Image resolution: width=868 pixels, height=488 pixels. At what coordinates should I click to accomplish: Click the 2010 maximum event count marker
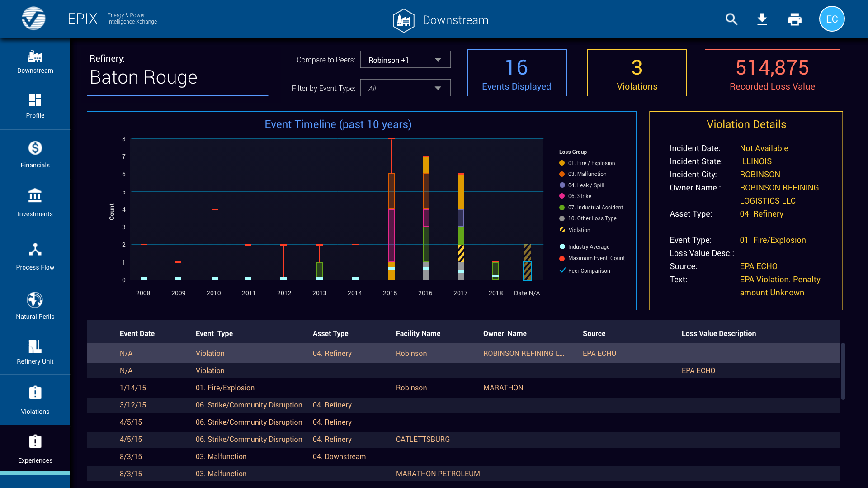coord(215,209)
